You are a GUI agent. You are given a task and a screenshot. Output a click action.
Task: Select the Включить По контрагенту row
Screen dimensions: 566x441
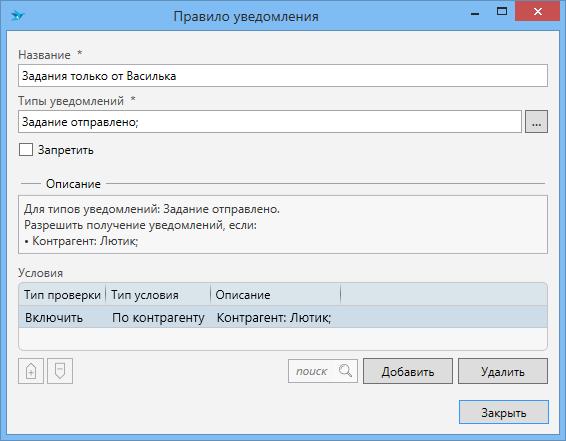[283, 317]
